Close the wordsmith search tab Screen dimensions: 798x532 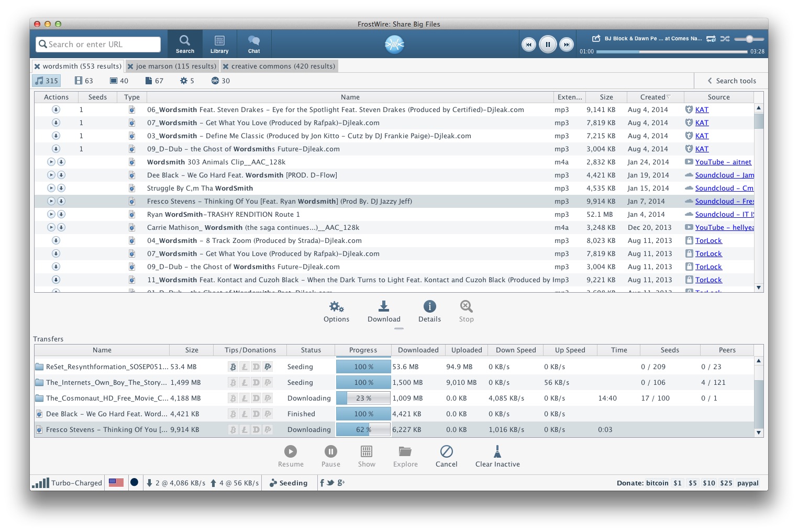(37, 66)
